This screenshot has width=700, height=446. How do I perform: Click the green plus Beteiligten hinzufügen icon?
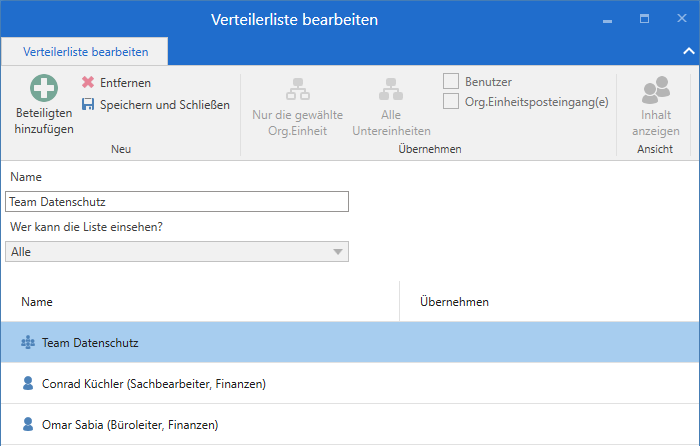pyautogui.click(x=44, y=88)
